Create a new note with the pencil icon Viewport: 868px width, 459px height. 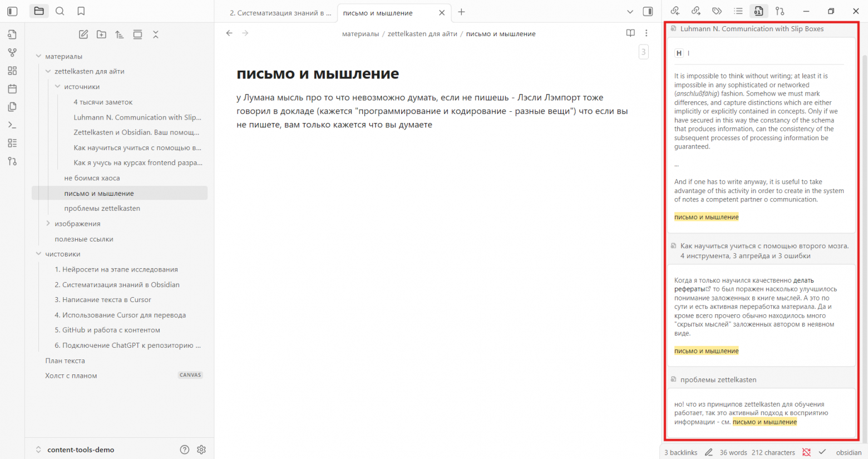[83, 34]
